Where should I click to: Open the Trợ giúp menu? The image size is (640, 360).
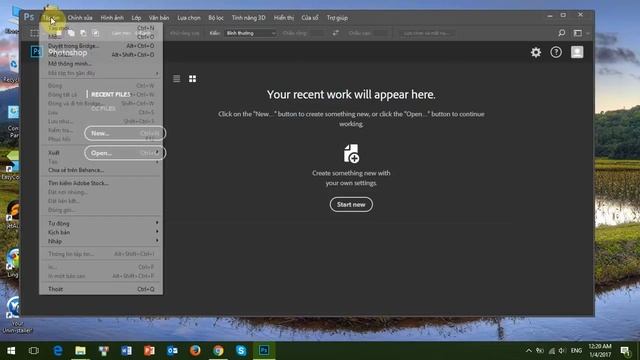point(337,18)
